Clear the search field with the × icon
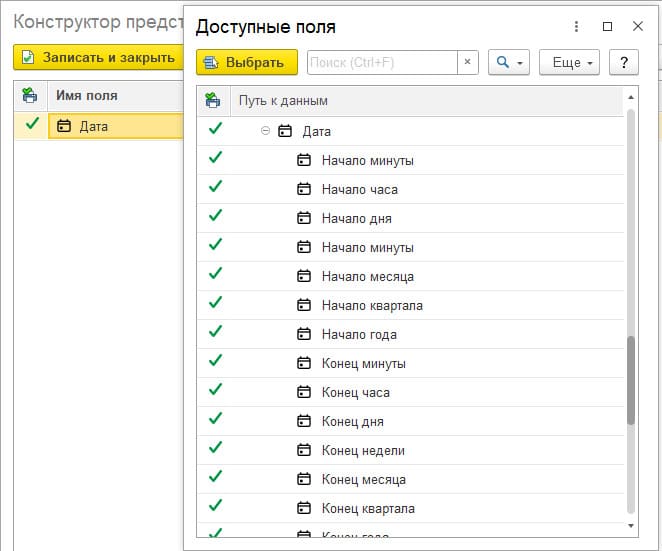 click(468, 62)
